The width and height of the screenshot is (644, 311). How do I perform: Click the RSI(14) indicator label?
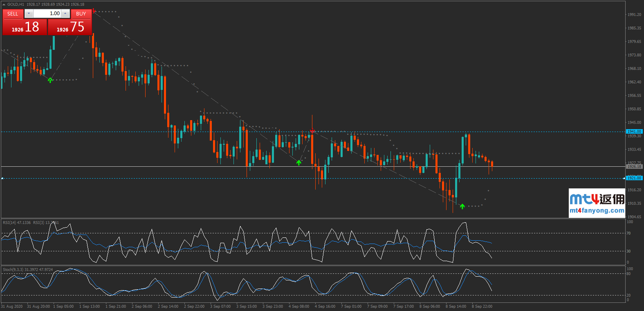(17, 223)
